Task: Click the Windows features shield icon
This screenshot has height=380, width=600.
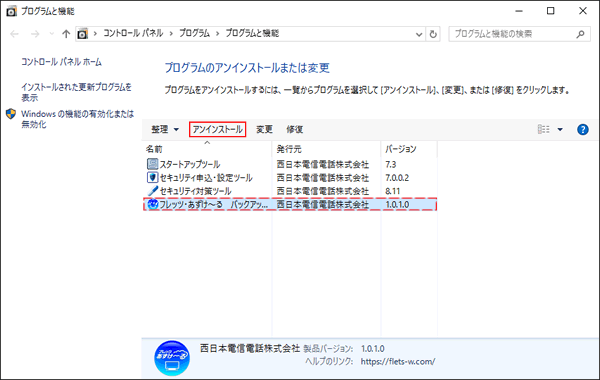Action: [11, 114]
